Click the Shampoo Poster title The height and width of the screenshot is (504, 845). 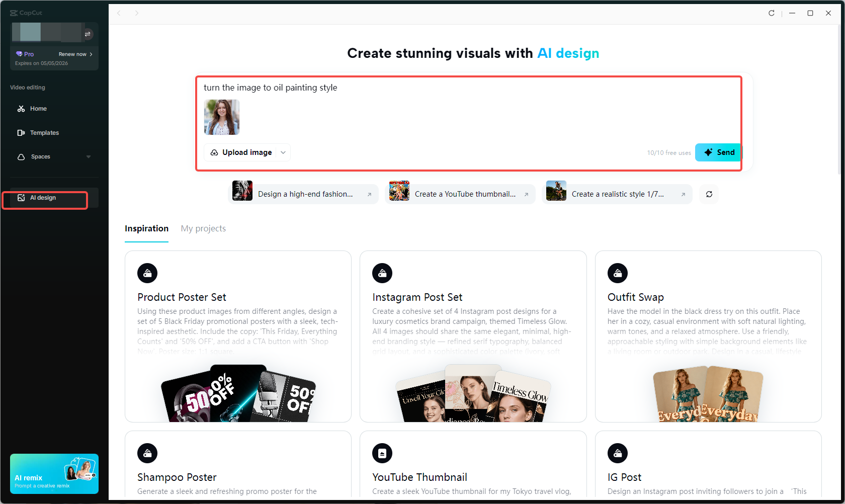[177, 477]
